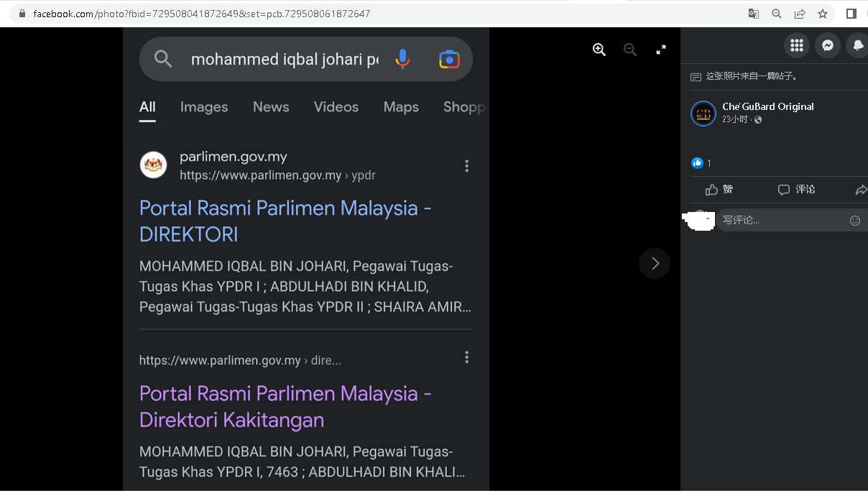The image size is (868, 493).
Task: Go to the next photo arrow
Action: coord(655,264)
